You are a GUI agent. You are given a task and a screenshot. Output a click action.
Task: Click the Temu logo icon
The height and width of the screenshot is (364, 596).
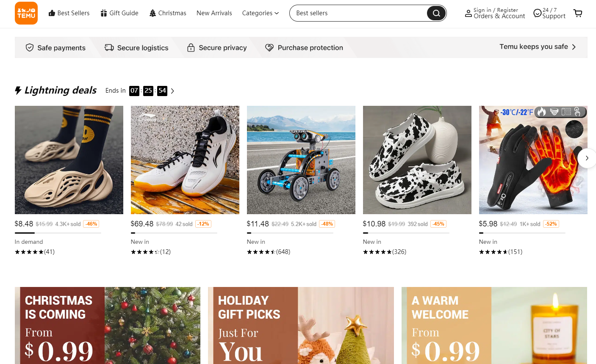click(26, 13)
